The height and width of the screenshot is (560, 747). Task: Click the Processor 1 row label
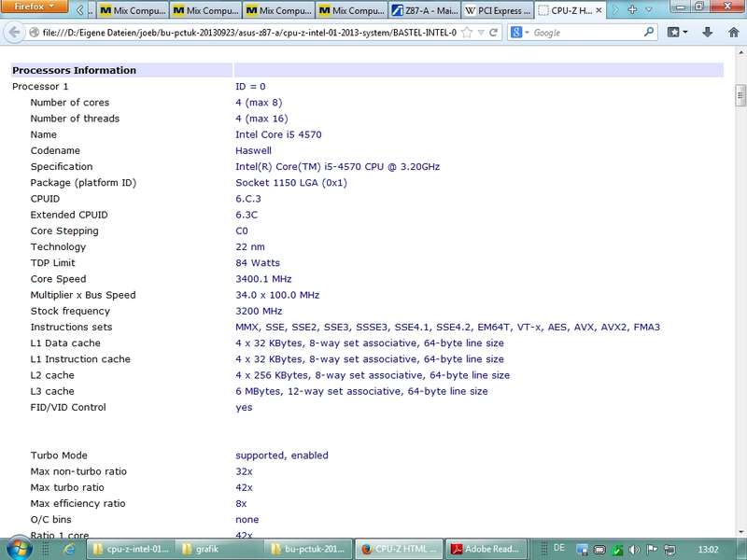40,86
